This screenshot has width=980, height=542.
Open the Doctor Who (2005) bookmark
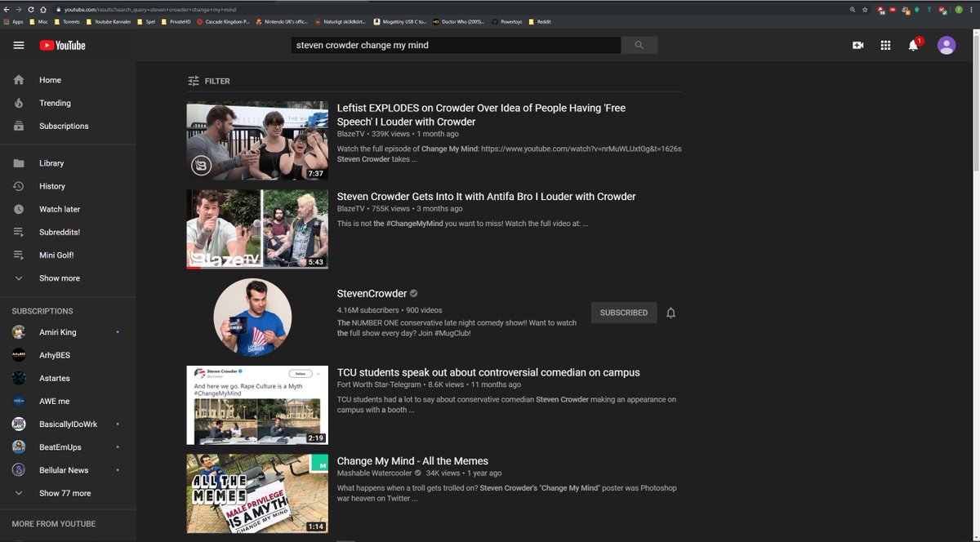coord(459,21)
